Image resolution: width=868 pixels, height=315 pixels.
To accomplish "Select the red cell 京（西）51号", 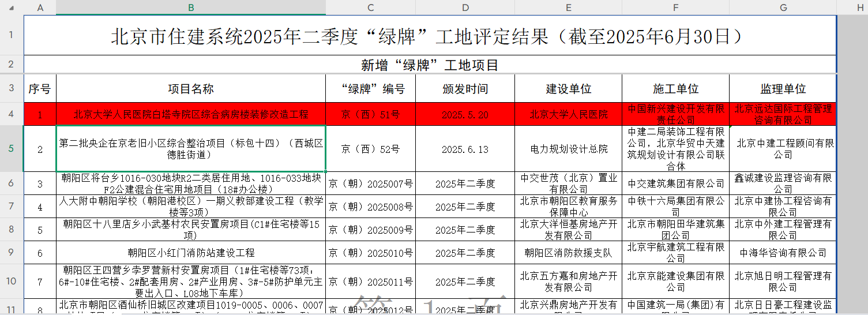I will point(370,114).
